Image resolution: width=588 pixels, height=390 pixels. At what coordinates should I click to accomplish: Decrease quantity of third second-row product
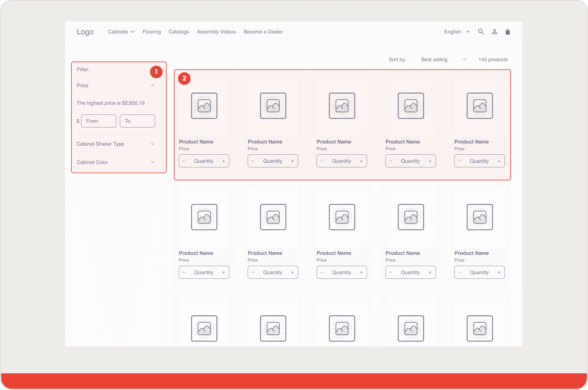(x=321, y=272)
